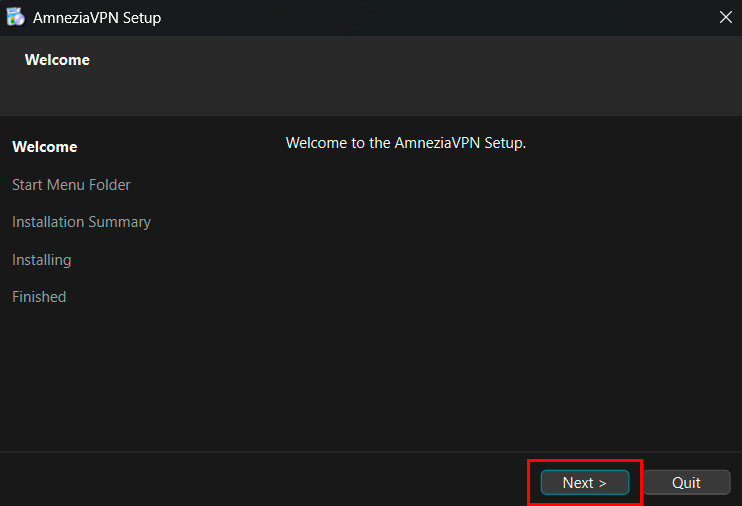Viewport: 742px width, 506px height.
Task: Click the 'Welcome to the AmneziaVPN Setup.' message
Action: click(405, 143)
